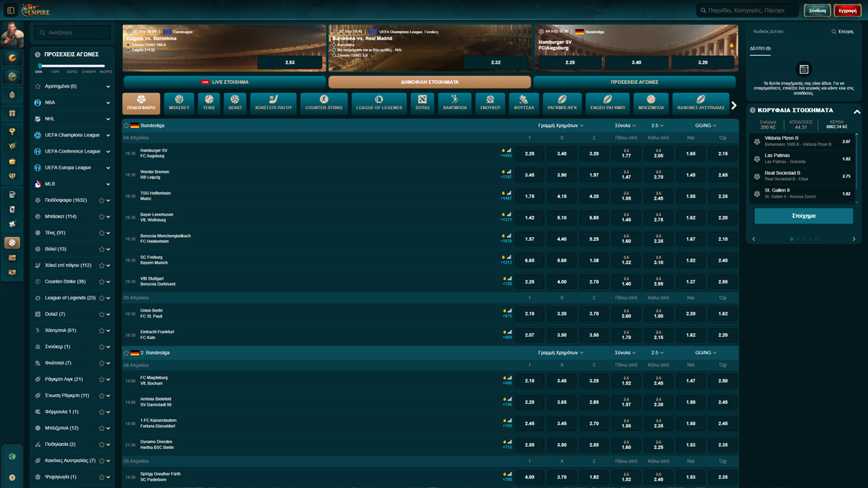Screen dimensions: 868x488
Task: Choose the Counter-Strike sport icon tile
Action: coord(323,103)
